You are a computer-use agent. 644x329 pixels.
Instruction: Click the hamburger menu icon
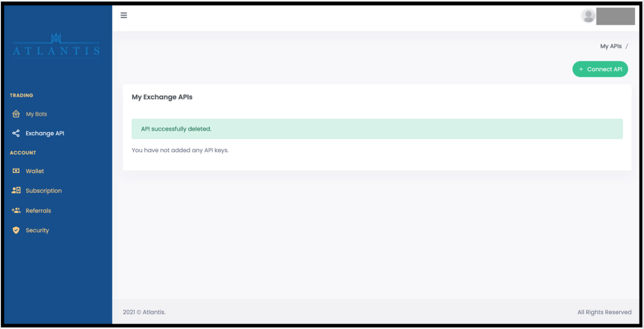click(124, 15)
